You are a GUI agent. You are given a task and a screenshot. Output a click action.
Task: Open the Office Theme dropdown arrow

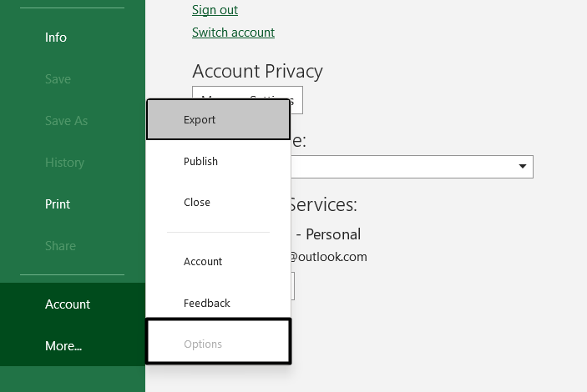point(524,166)
